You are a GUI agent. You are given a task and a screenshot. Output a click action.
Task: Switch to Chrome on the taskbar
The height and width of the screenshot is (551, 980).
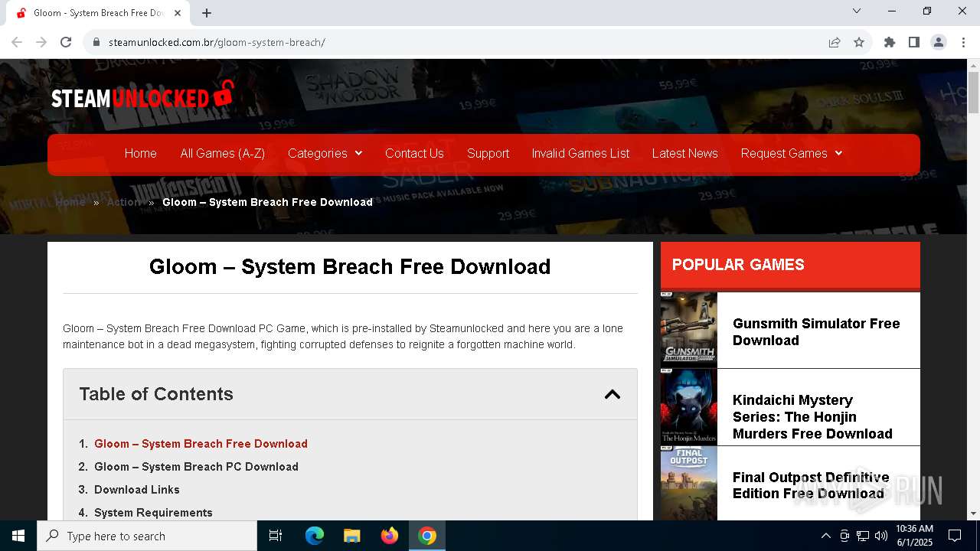tap(427, 536)
